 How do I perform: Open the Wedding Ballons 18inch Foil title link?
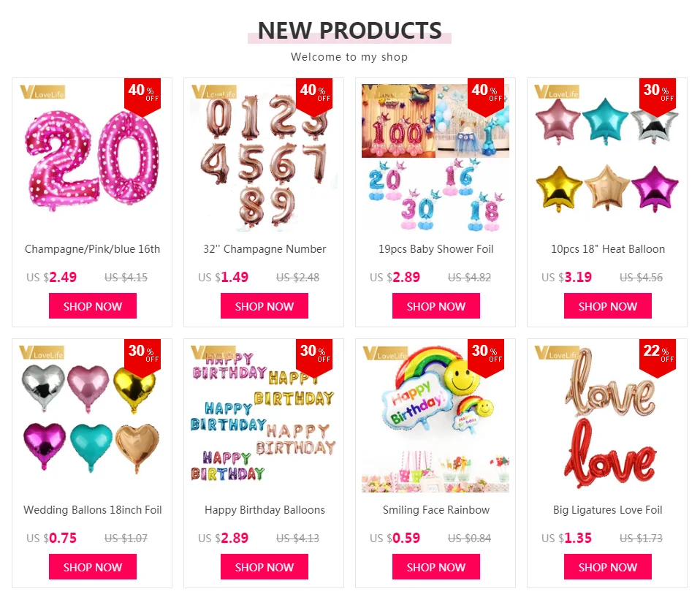[92, 510]
